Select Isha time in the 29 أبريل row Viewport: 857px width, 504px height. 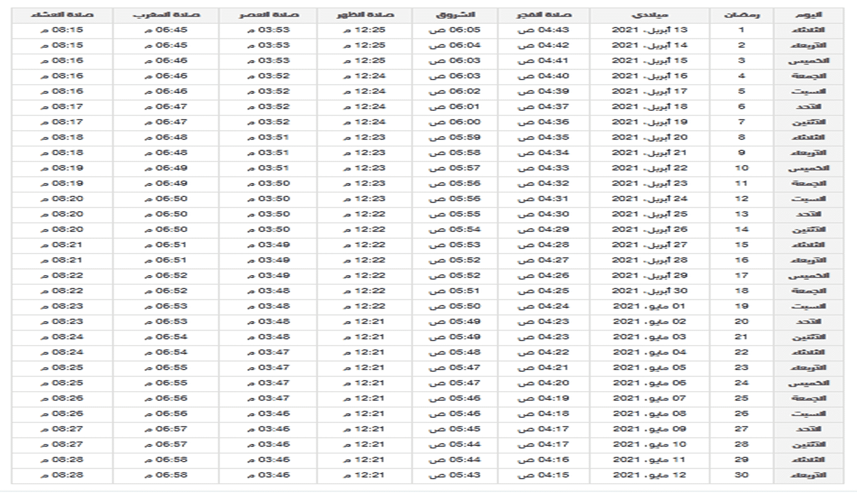click(62, 276)
